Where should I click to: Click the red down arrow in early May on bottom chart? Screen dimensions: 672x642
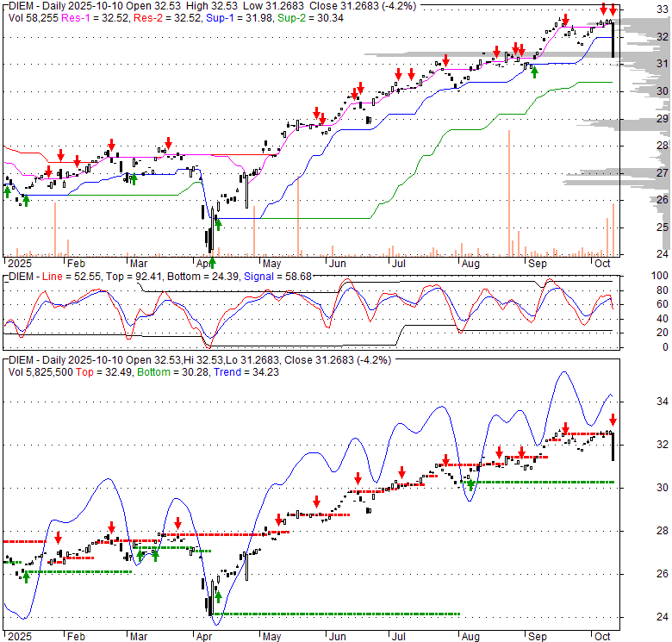278,519
